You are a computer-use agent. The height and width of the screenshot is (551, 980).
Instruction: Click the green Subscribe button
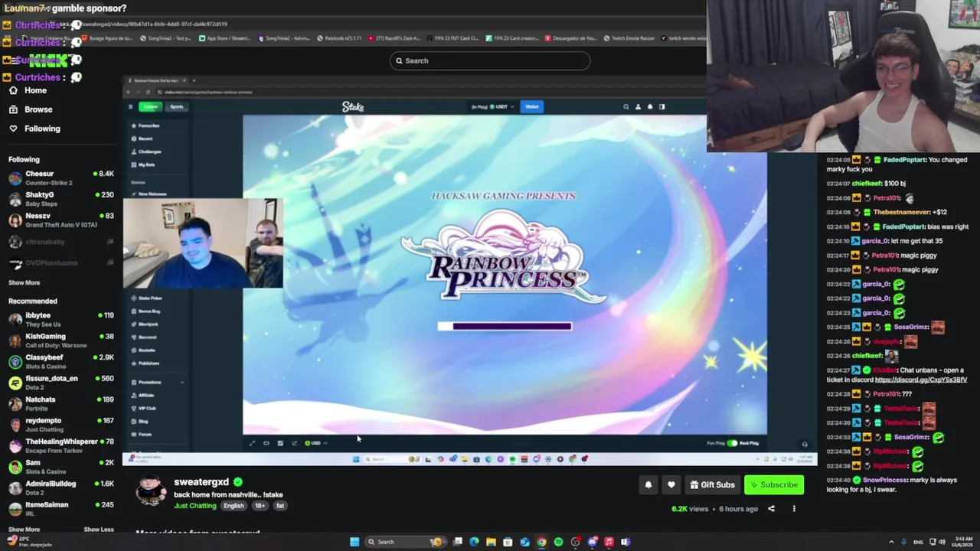774,484
